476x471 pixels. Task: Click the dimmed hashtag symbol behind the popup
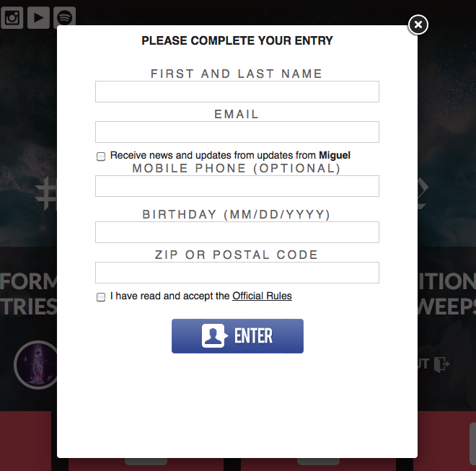(46, 193)
